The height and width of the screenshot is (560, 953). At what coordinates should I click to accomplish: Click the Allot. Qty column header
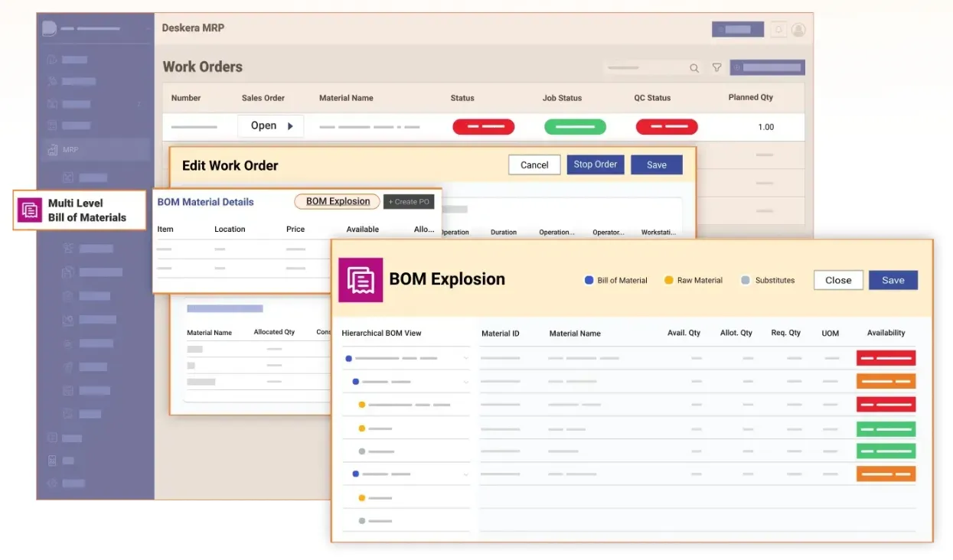tap(736, 333)
